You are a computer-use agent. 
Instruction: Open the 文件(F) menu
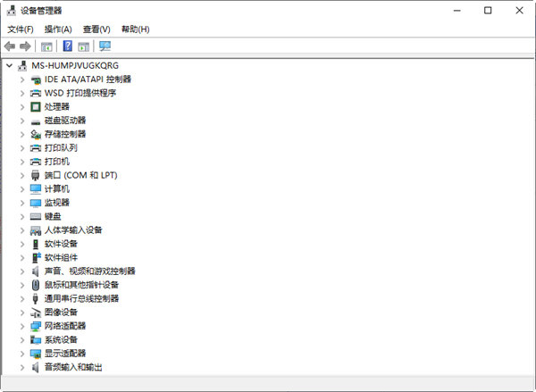(21, 29)
